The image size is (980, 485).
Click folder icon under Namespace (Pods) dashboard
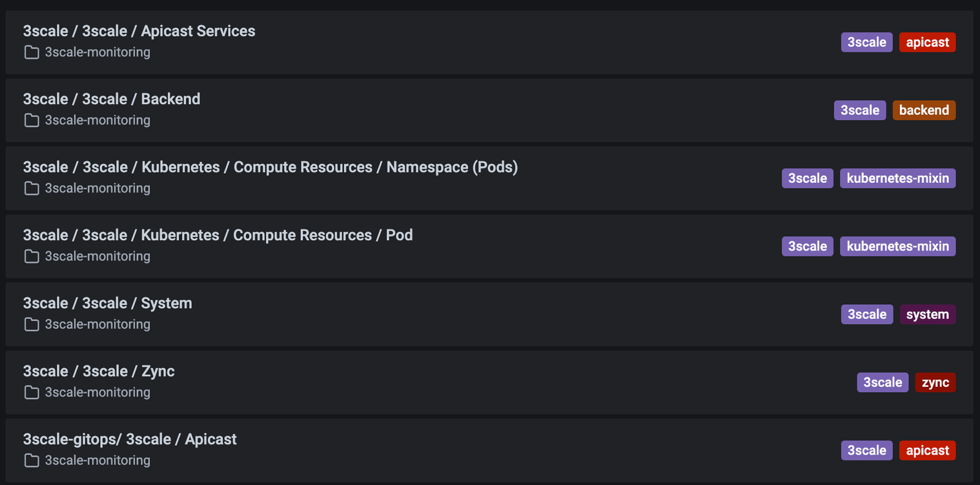coord(31,188)
